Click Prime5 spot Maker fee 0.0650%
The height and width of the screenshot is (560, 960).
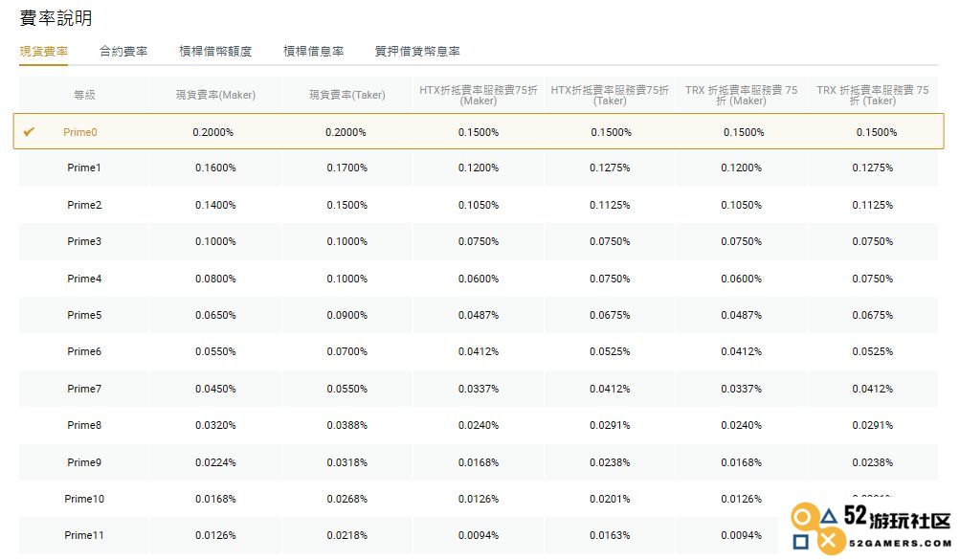[215, 315]
